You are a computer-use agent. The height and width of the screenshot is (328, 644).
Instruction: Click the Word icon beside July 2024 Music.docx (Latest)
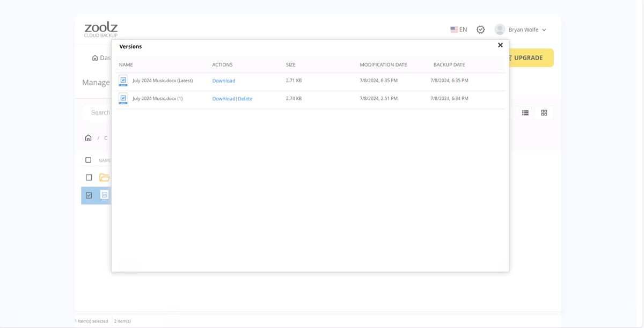pos(123,80)
